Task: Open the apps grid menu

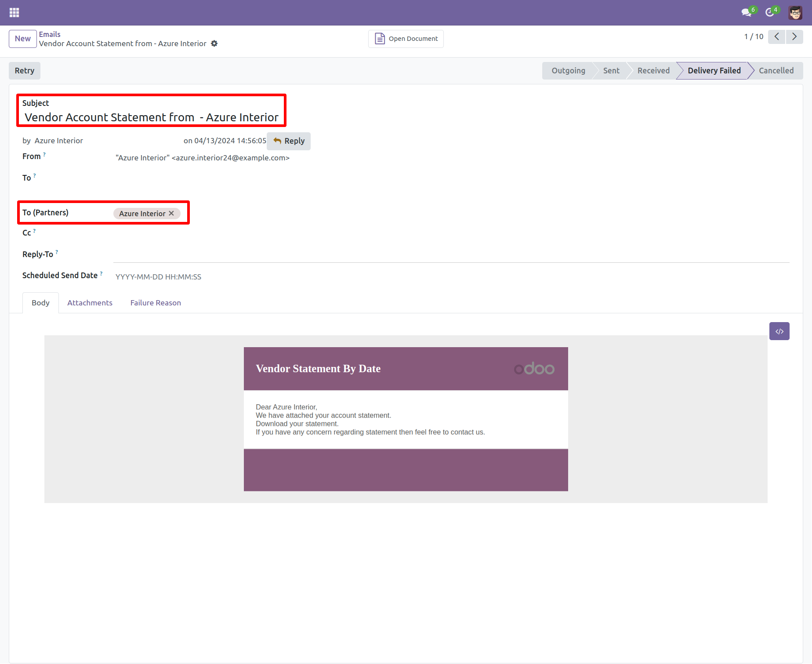Action: point(14,12)
